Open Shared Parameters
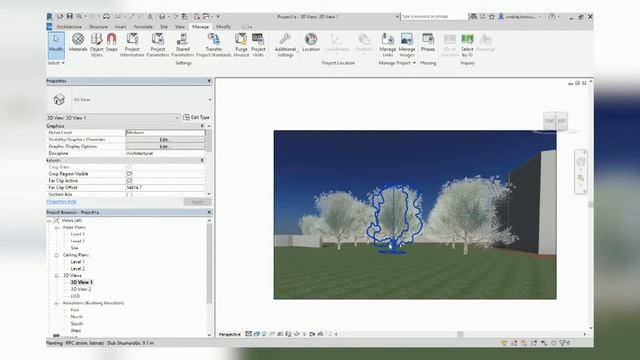Viewport: 640px width, 360px height. coord(182,45)
